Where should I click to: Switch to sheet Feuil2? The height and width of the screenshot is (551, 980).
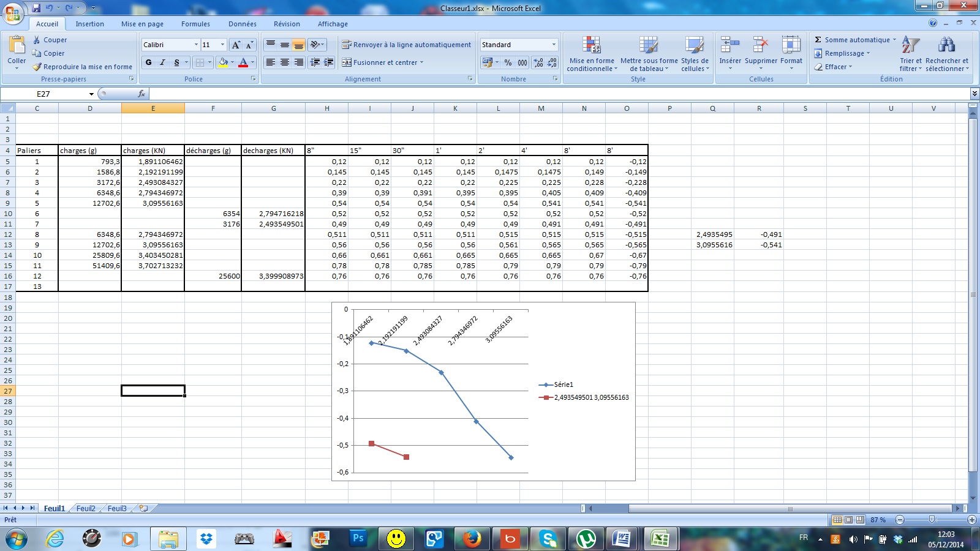86,508
